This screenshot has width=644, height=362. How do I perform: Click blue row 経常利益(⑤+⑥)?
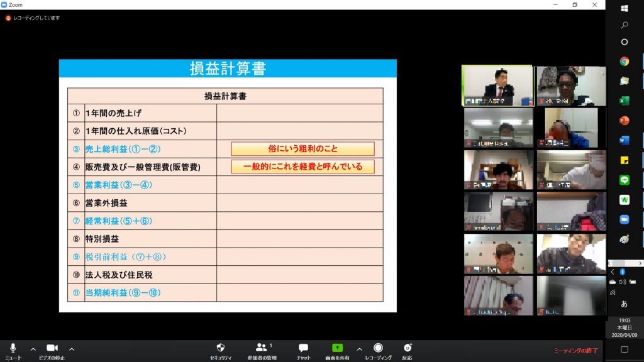pos(119,221)
